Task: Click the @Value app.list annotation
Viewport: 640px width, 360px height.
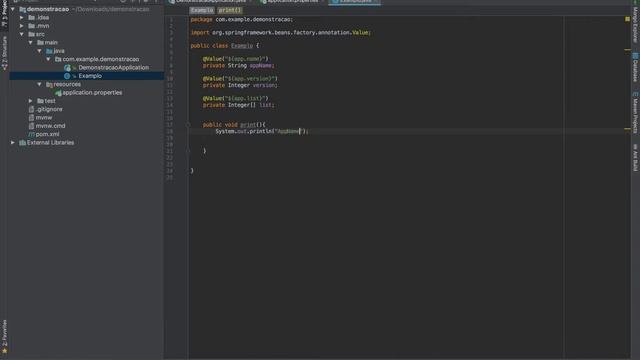Action: point(236,98)
